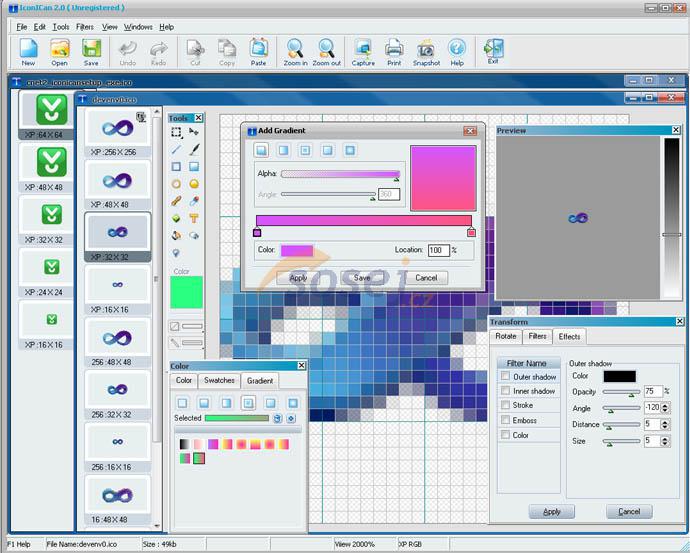
Task: Click the Location percentage input field
Action: coord(439,250)
